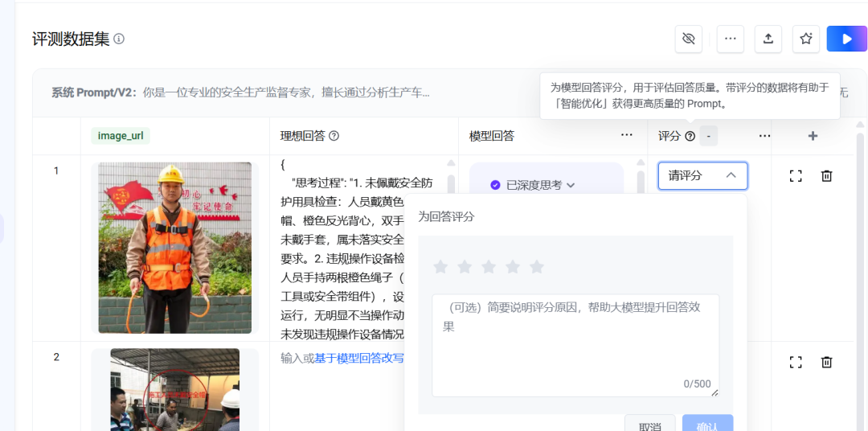The width and height of the screenshot is (868, 431).
Task: Run evaluation with the blue play button
Action: (846, 39)
